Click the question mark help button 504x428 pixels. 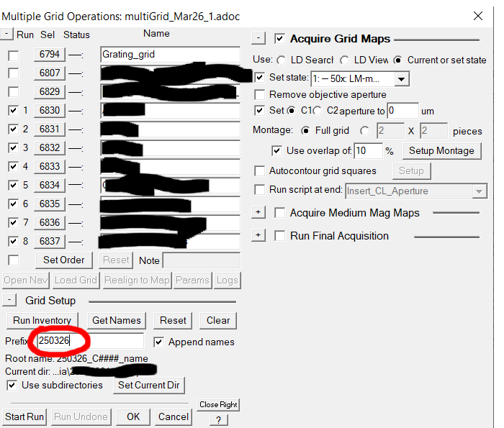coord(219,420)
